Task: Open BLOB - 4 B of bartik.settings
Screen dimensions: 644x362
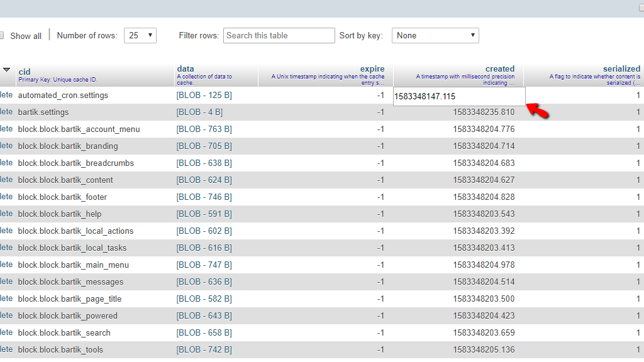Action: click(x=199, y=112)
